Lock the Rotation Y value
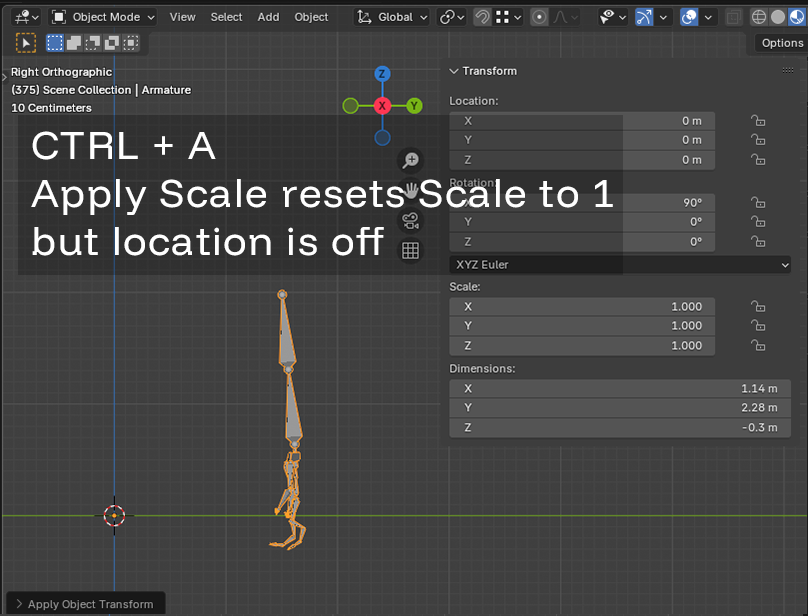The image size is (808, 616). coord(758,222)
